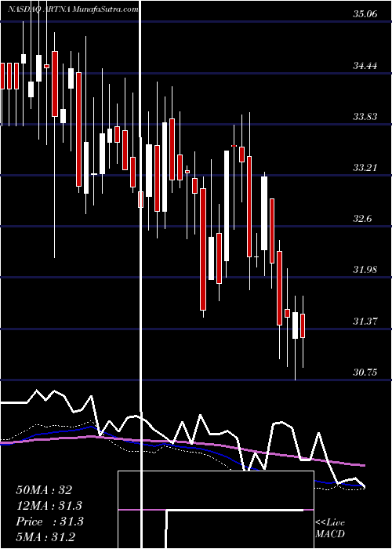Screen dimensions: 392x549
Task: Click the 5MA : 31.2 readout
Action: [x=45, y=536]
